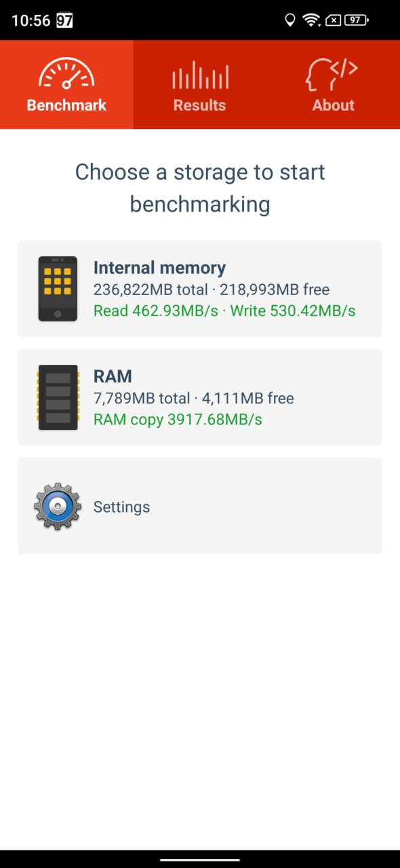Image resolution: width=400 pixels, height=868 pixels.
Task: Tap the battery indicator in status bar
Action: click(x=357, y=20)
